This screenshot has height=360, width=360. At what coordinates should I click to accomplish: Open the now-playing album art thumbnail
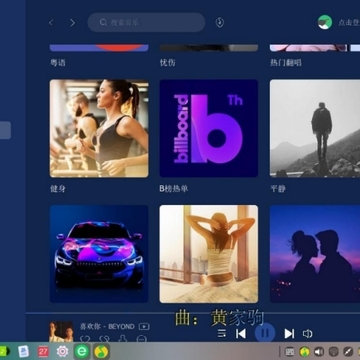coord(61,331)
